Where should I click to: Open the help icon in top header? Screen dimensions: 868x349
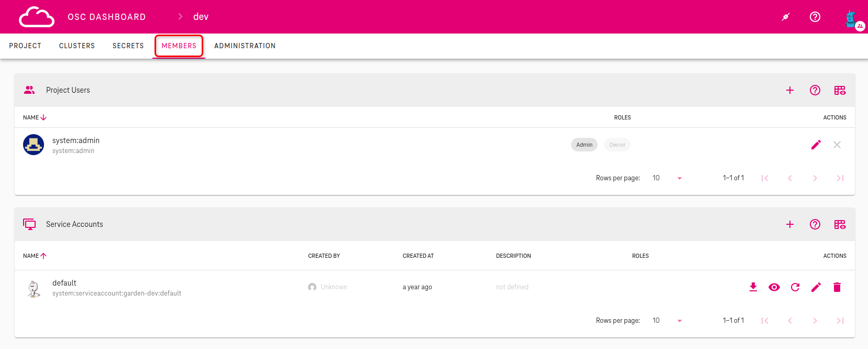tap(815, 17)
